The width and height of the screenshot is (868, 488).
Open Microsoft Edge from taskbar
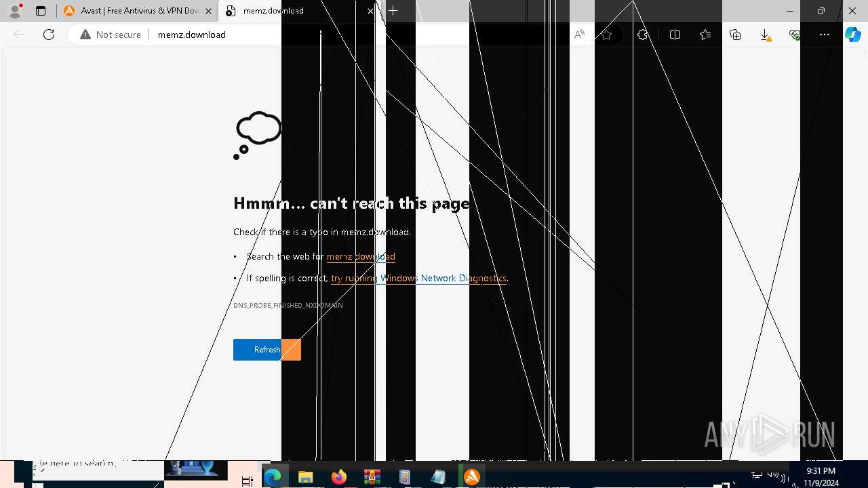[273, 477]
